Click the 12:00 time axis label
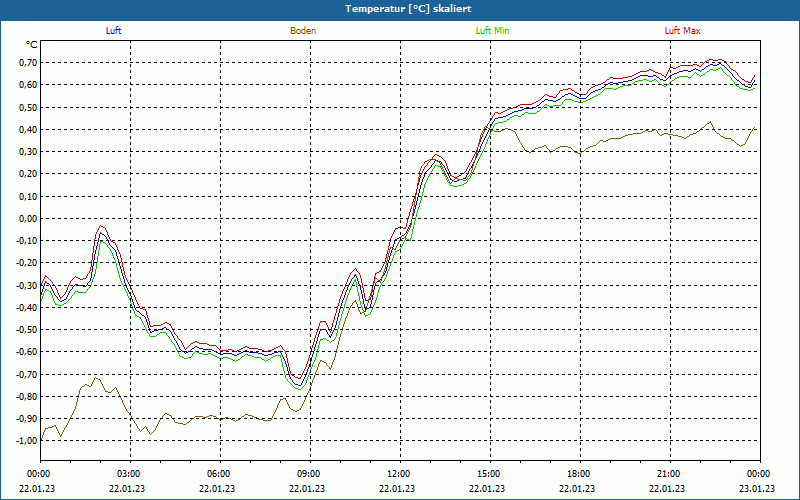The height and width of the screenshot is (500, 800). (x=400, y=474)
